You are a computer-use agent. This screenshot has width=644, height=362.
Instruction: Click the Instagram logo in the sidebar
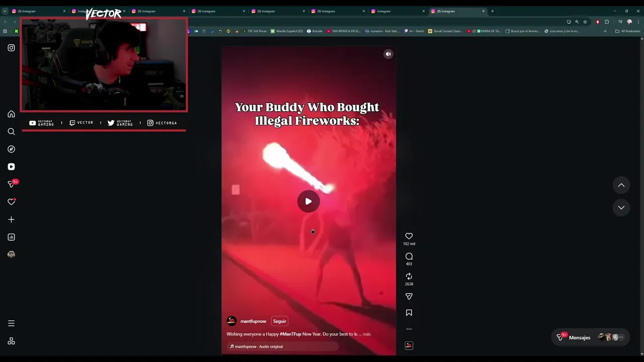coord(11,48)
